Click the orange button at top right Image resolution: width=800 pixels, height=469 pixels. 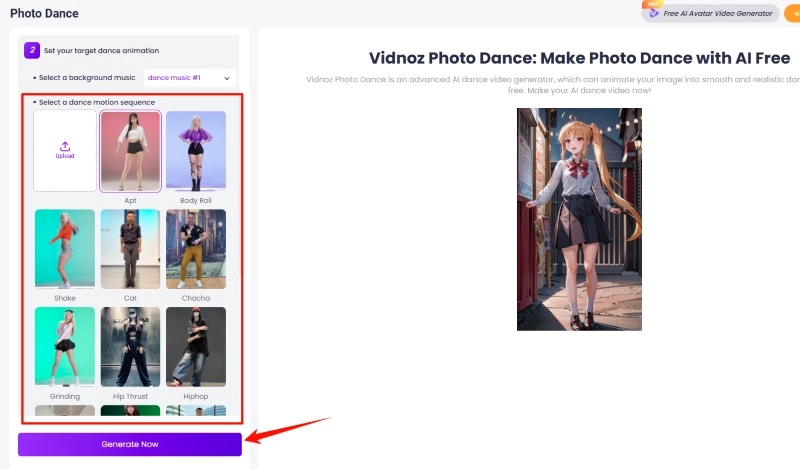pos(792,13)
